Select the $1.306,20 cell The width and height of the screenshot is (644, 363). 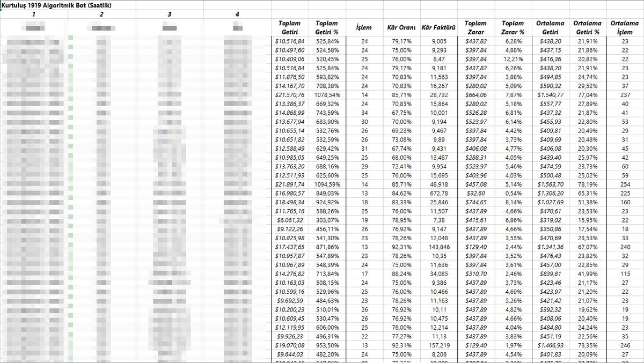point(550,193)
